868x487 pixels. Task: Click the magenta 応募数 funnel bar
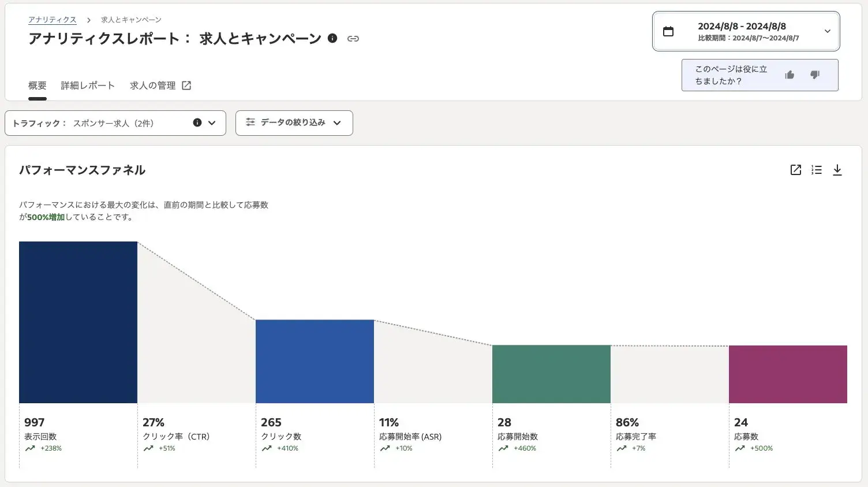click(788, 374)
